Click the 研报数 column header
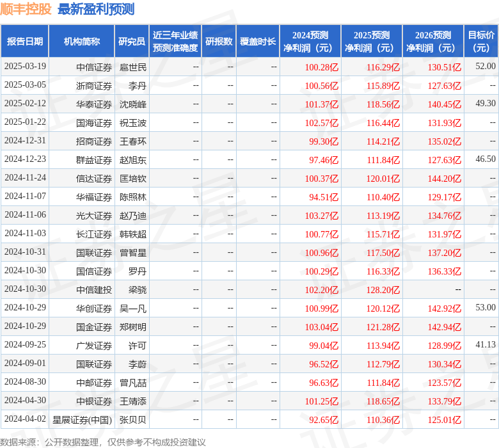499x448 pixels. 219,42
